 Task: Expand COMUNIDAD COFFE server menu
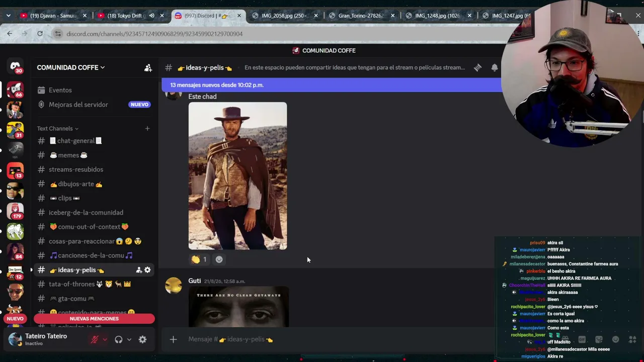pos(71,67)
